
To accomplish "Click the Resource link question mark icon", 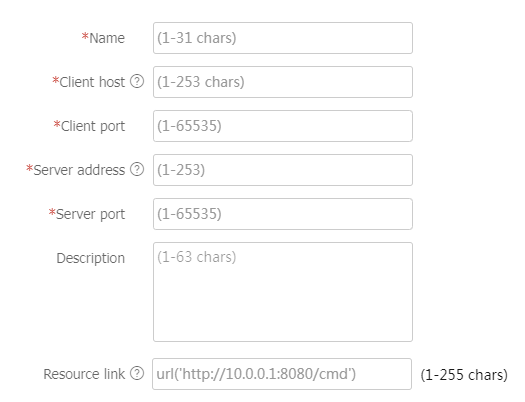I will coord(137,373).
